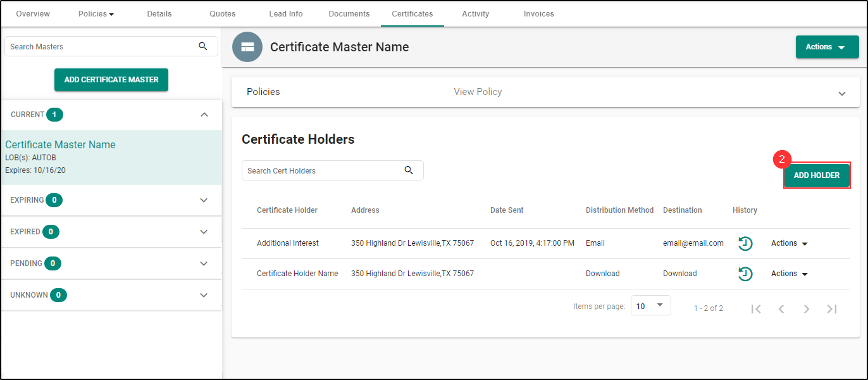
Task: Open history for Certificate Holder Name row
Action: 745,274
